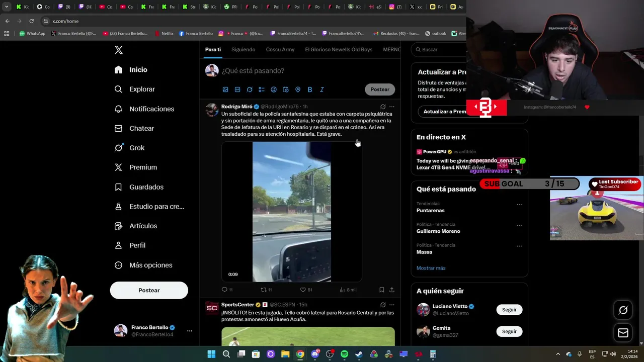Image resolution: width=644 pixels, height=362 pixels.
Task: Open Steam from the taskbar
Action: pyautogui.click(x=359, y=354)
